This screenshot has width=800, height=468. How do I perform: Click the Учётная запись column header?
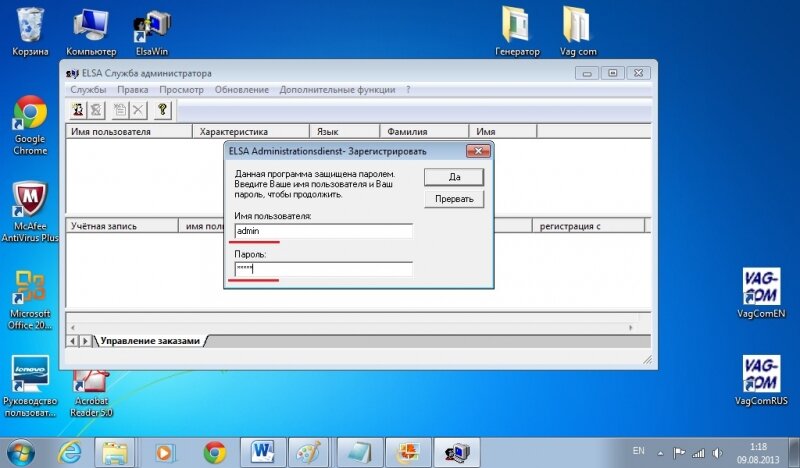point(122,226)
